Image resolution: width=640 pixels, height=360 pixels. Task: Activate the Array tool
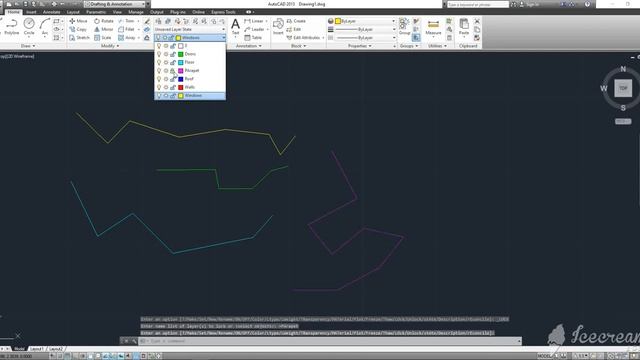click(127, 38)
